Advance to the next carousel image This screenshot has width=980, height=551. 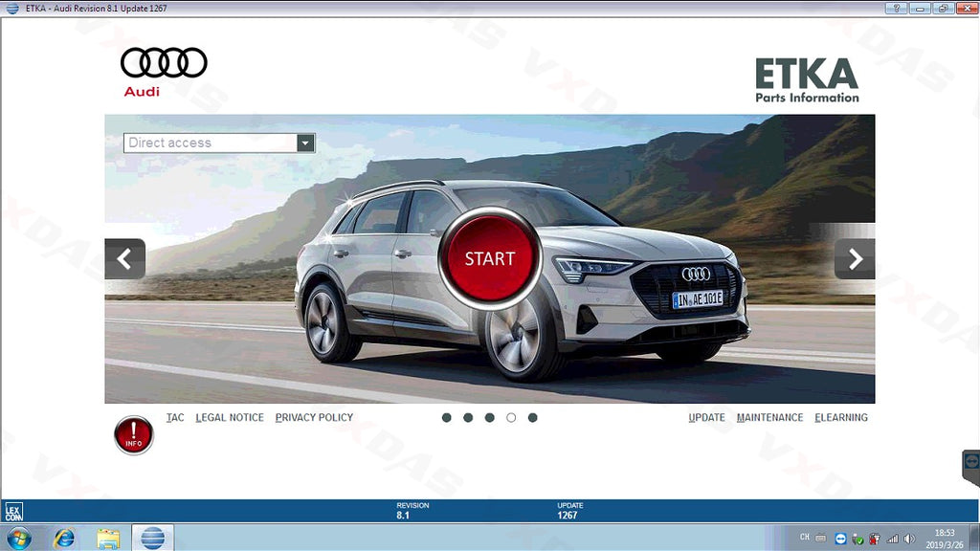coord(855,259)
